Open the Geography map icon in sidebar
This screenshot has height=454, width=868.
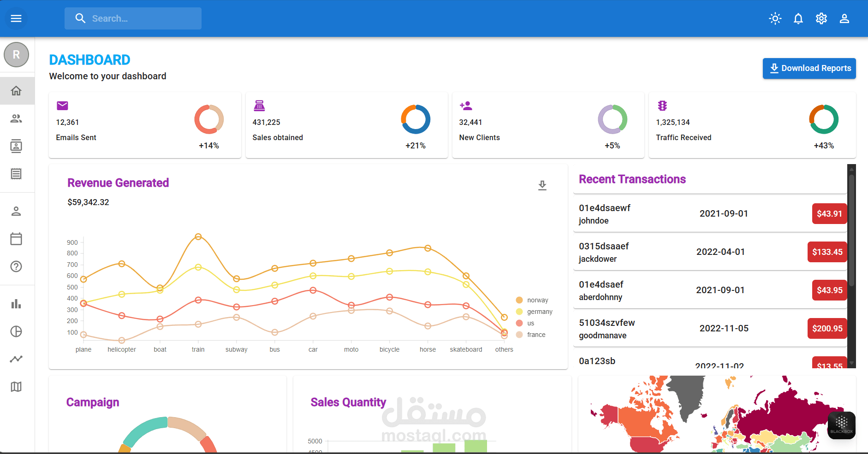click(17, 386)
